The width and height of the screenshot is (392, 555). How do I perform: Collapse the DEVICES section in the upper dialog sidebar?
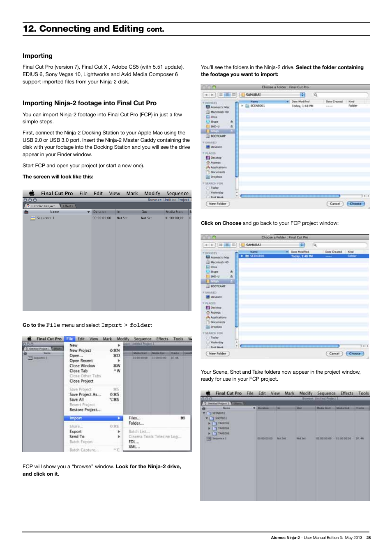click(x=203, y=103)
